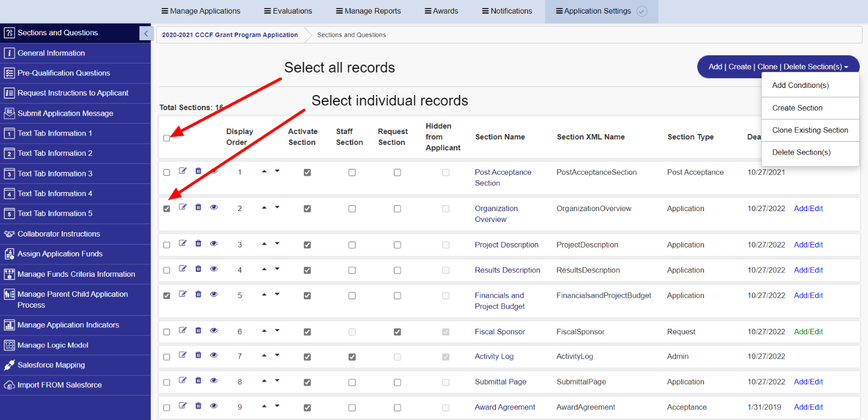Expand the Manage Applications menu

click(201, 11)
